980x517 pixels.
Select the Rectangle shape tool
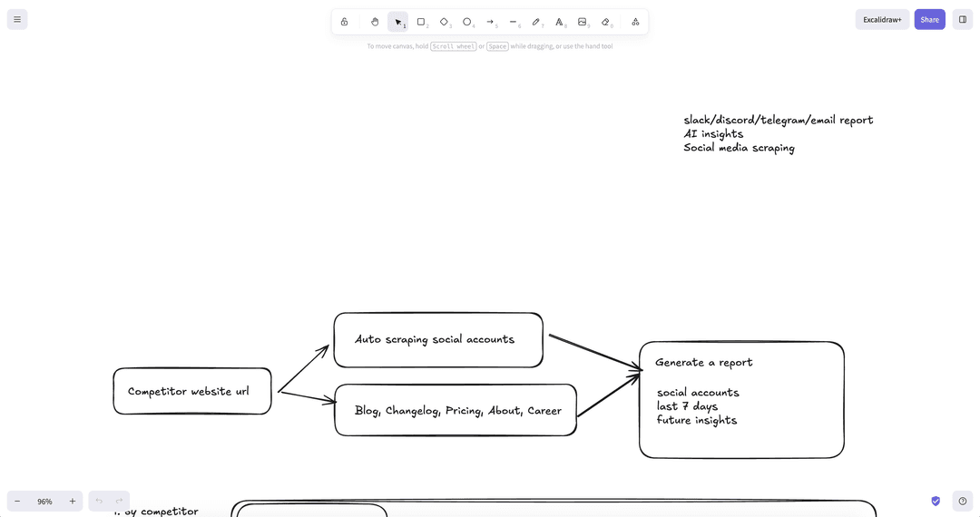[421, 22]
